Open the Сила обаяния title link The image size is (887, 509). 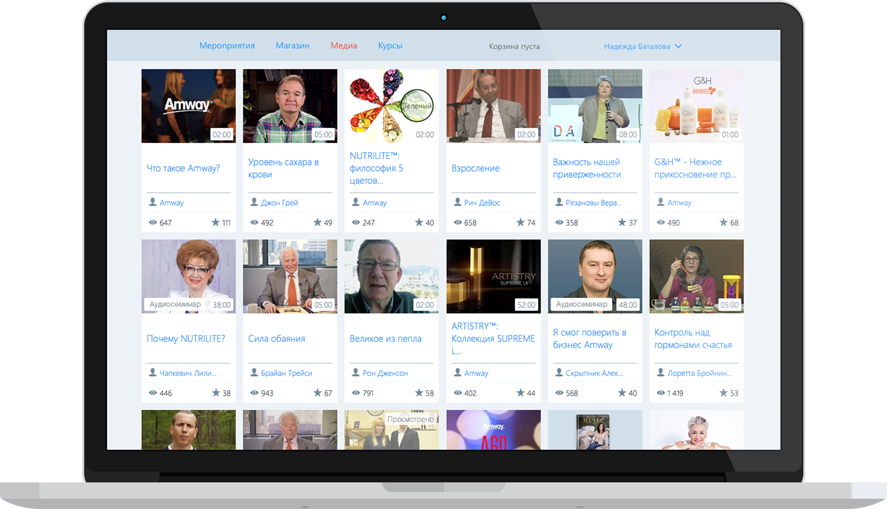coord(277,339)
